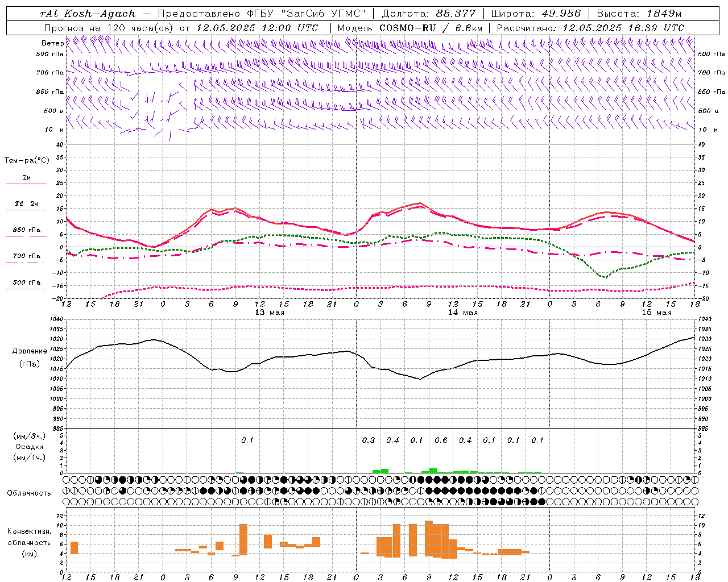Click the 15 мая date label
728x582 pixels.
coord(656,313)
